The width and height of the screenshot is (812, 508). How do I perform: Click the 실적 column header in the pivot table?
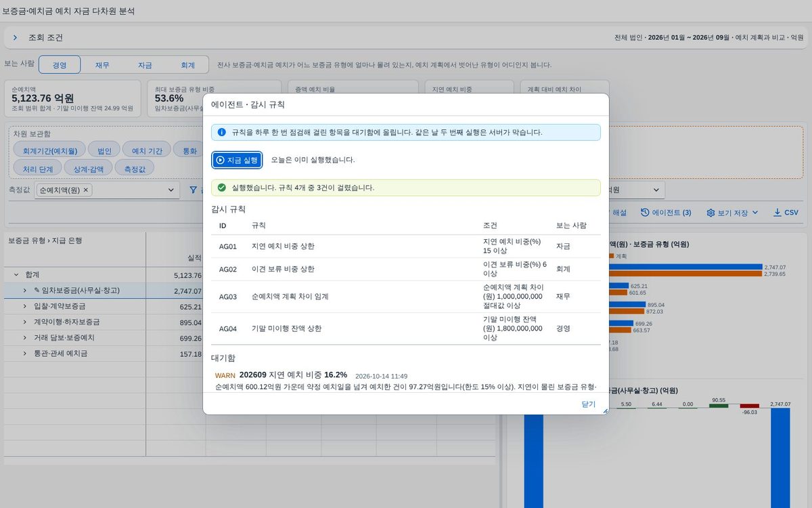[194, 258]
